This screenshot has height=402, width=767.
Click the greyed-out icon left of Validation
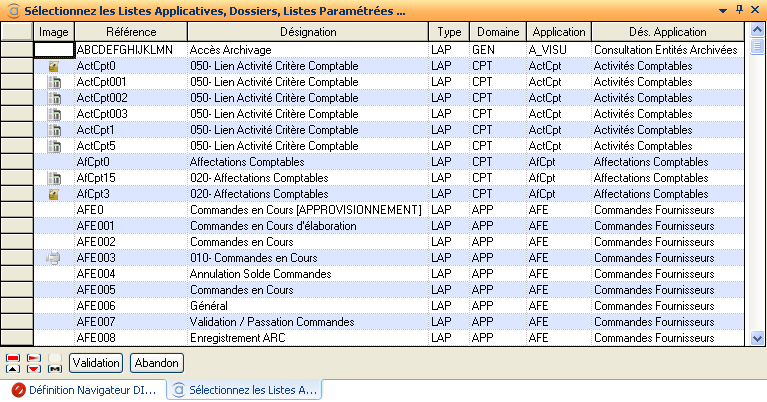coord(55,362)
